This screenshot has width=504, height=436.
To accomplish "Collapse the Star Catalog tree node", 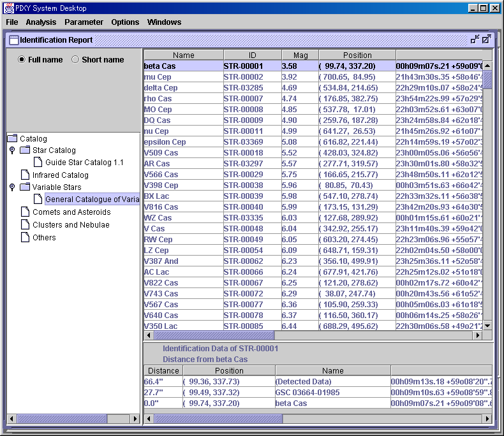I will 12,150.
